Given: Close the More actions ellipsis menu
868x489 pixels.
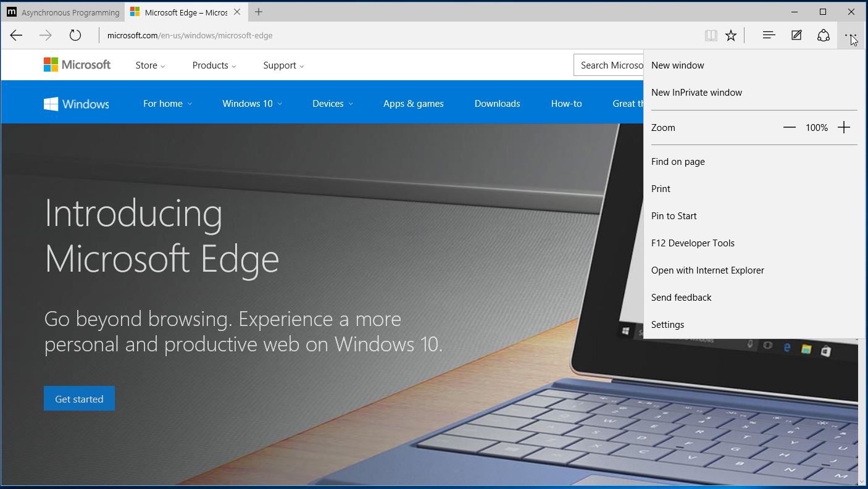Looking at the screenshot, I should tap(851, 36).
